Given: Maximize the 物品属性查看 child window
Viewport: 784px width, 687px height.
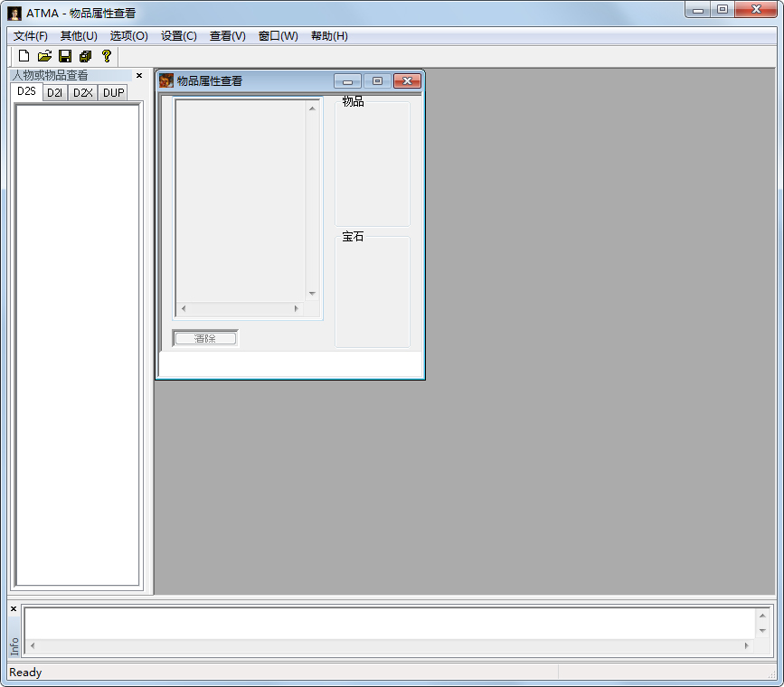Looking at the screenshot, I should [377, 81].
